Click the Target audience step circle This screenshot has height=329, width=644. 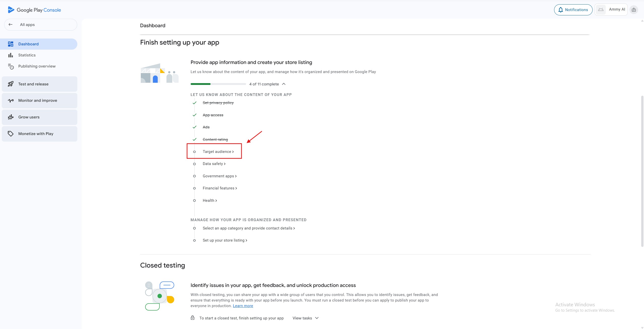[194, 152]
